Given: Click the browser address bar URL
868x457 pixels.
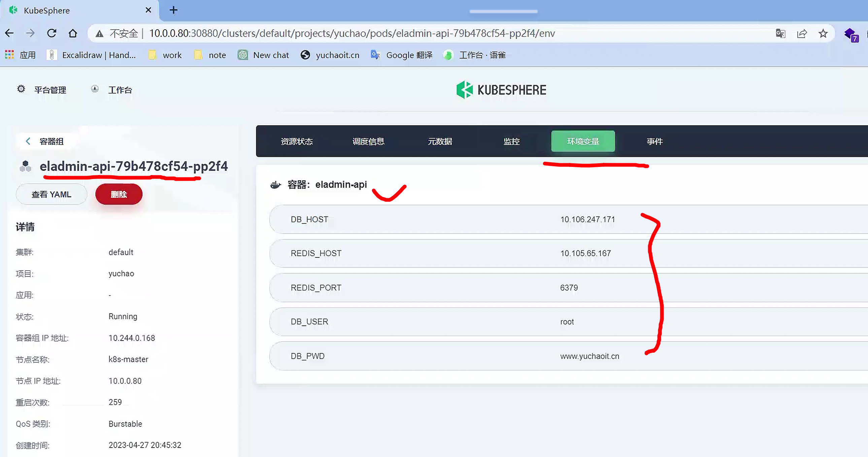Looking at the screenshot, I should pos(352,33).
